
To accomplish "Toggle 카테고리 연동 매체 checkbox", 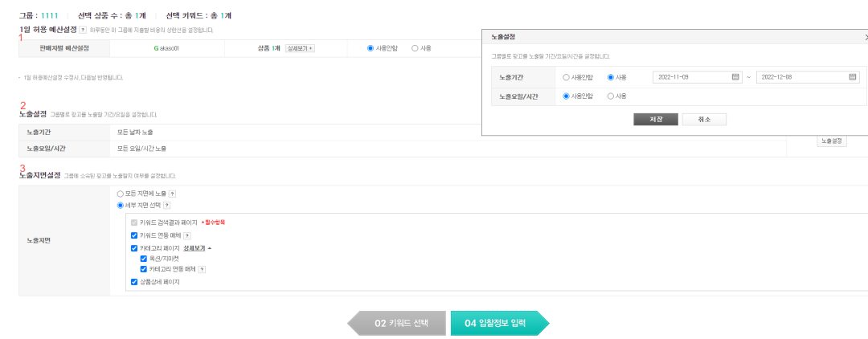I will point(144,269).
